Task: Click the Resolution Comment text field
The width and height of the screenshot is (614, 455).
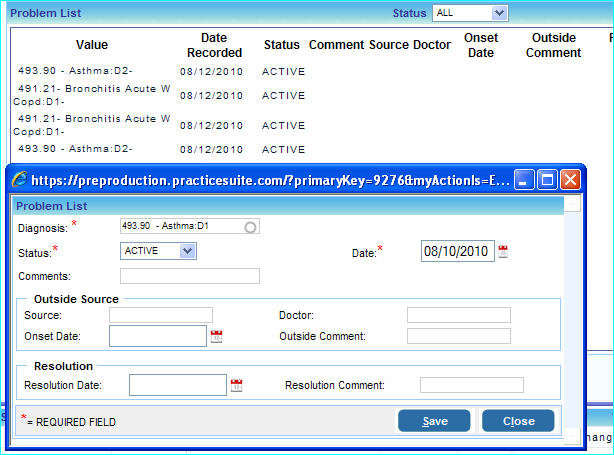Action: coord(471,385)
